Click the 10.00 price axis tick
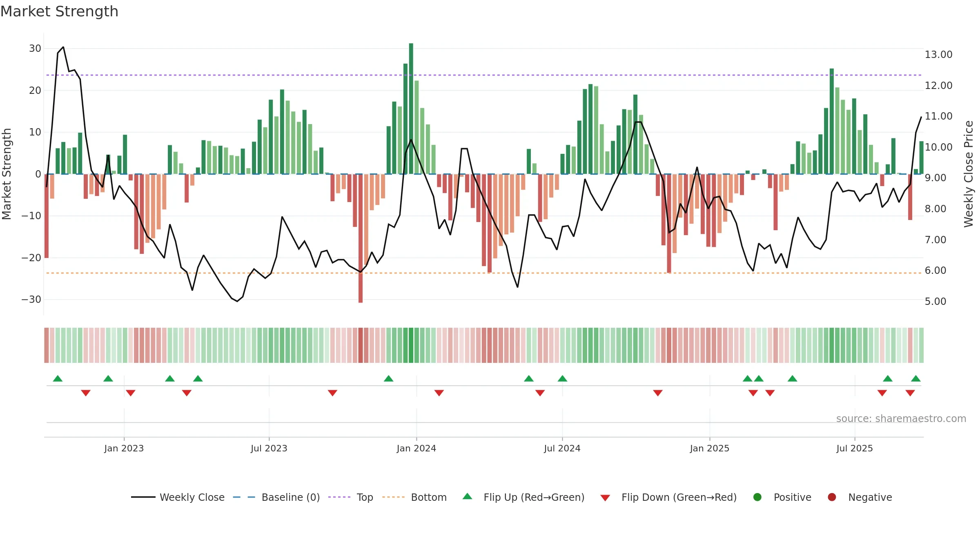980x551 pixels. [x=938, y=147]
